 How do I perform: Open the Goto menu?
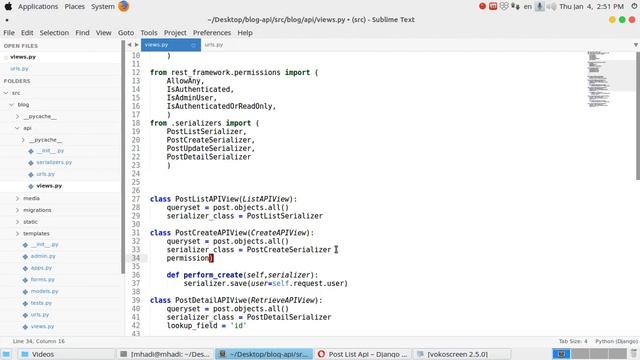coord(126,33)
